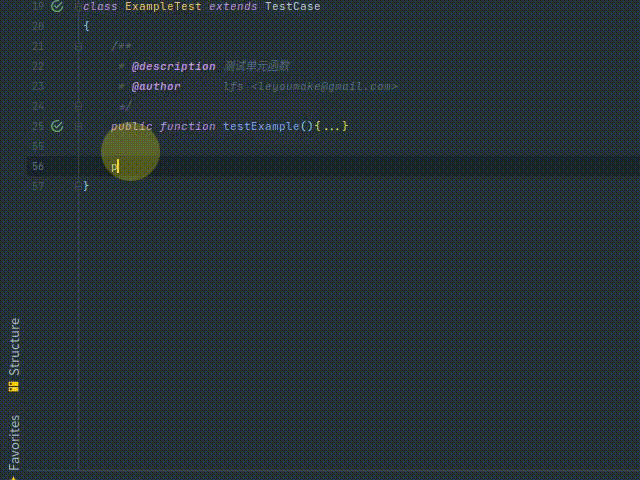Collapse the doc comment at line 21

[78, 46]
